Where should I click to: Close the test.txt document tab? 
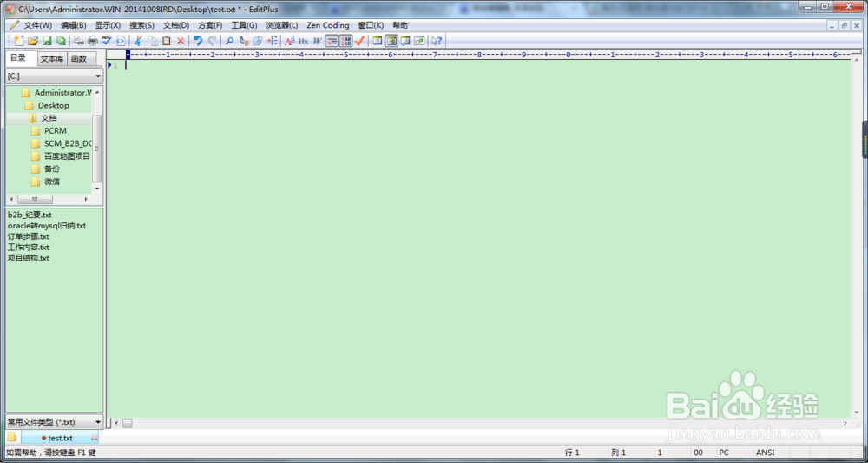click(94, 438)
